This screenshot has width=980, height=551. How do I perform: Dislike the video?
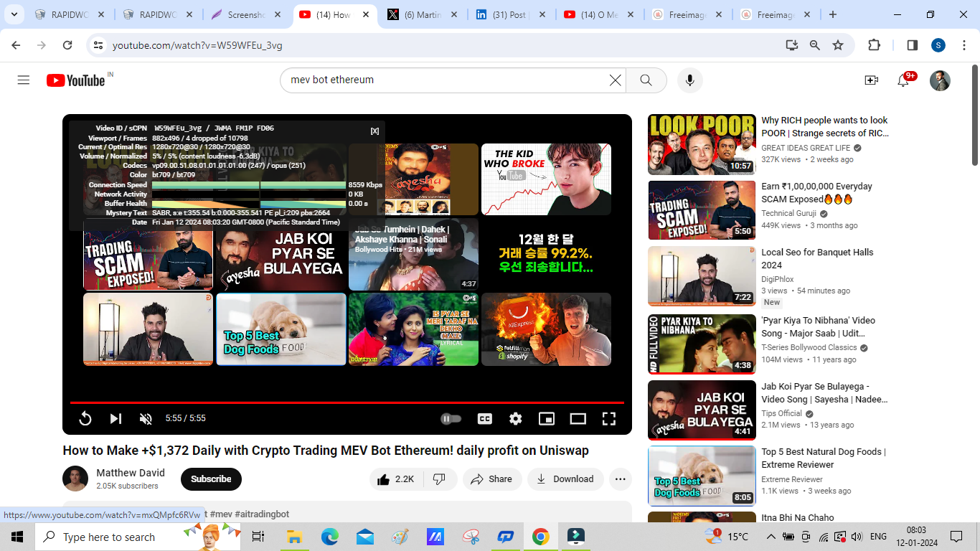click(440, 479)
